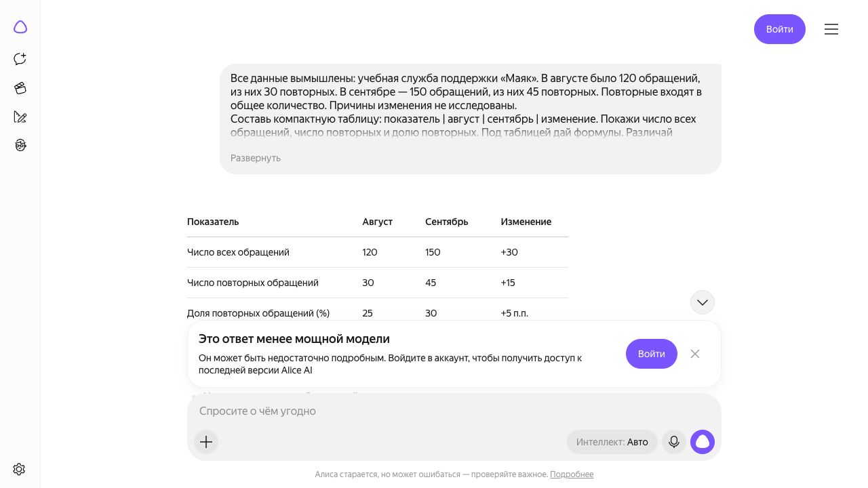Focus the 'Спросите о чём угодно' input
This screenshot has width=868, height=488.
click(454, 411)
